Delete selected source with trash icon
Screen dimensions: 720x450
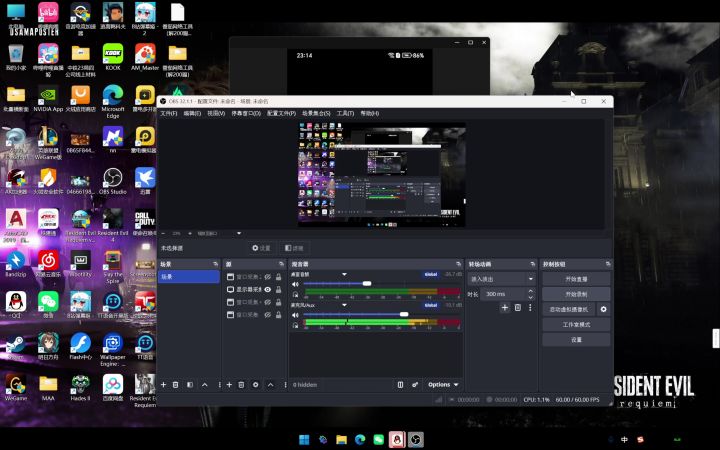click(x=241, y=384)
